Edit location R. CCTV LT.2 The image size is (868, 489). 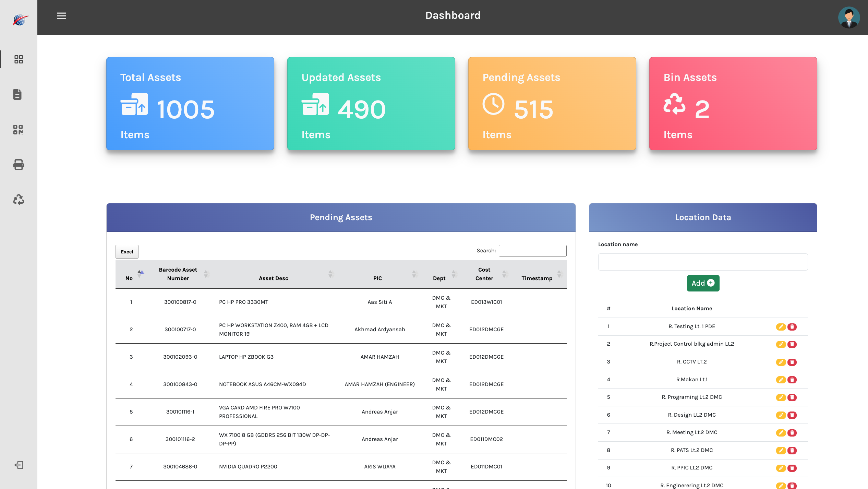click(781, 362)
